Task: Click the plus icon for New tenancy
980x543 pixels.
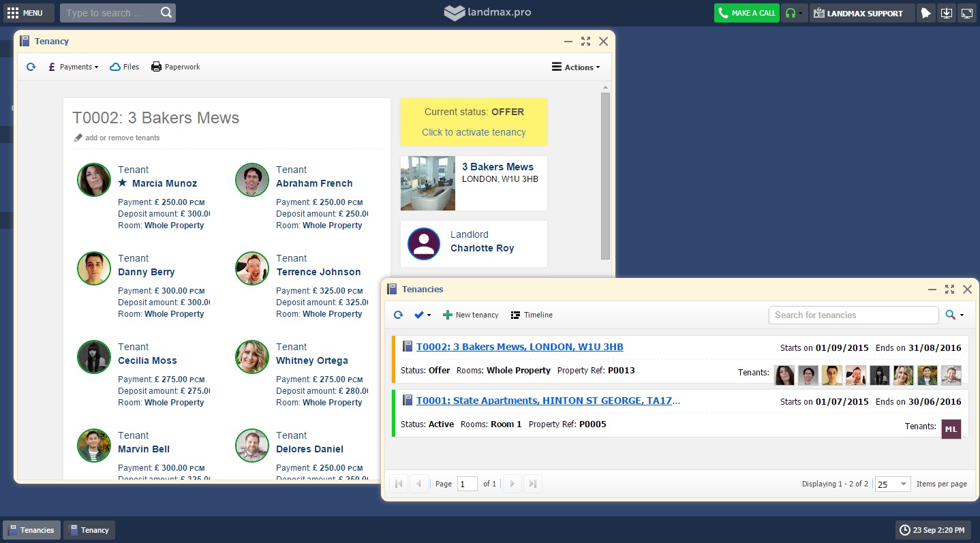Action: [x=448, y=315]
